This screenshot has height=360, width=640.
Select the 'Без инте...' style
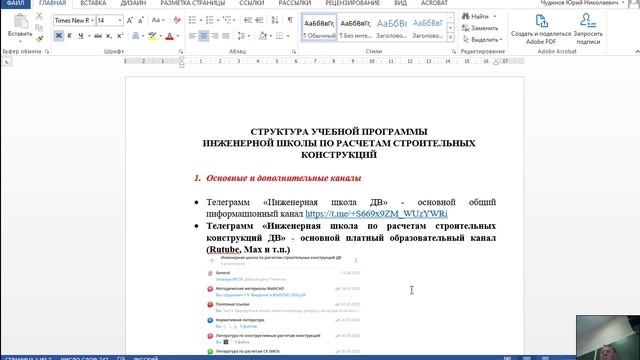pos(356,28)
